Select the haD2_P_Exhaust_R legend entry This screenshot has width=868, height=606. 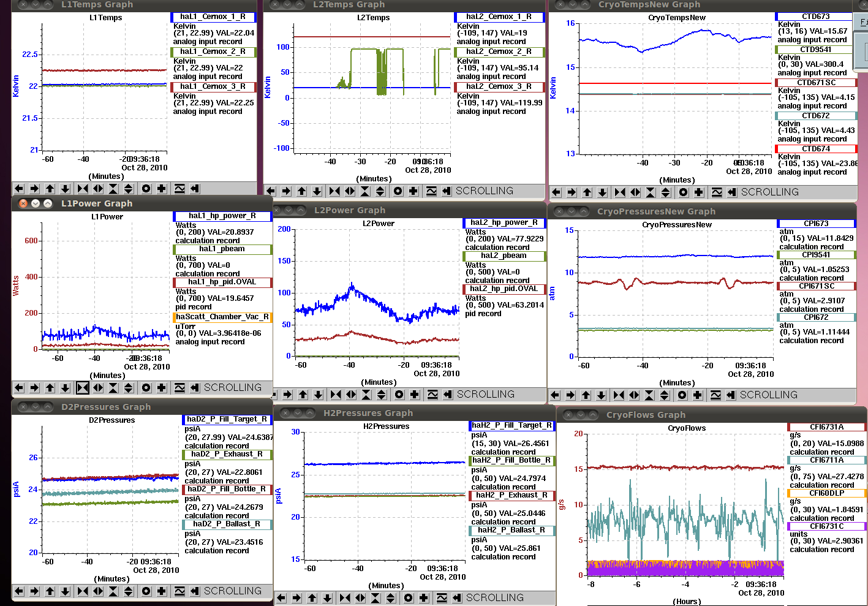tap(227, 455)
